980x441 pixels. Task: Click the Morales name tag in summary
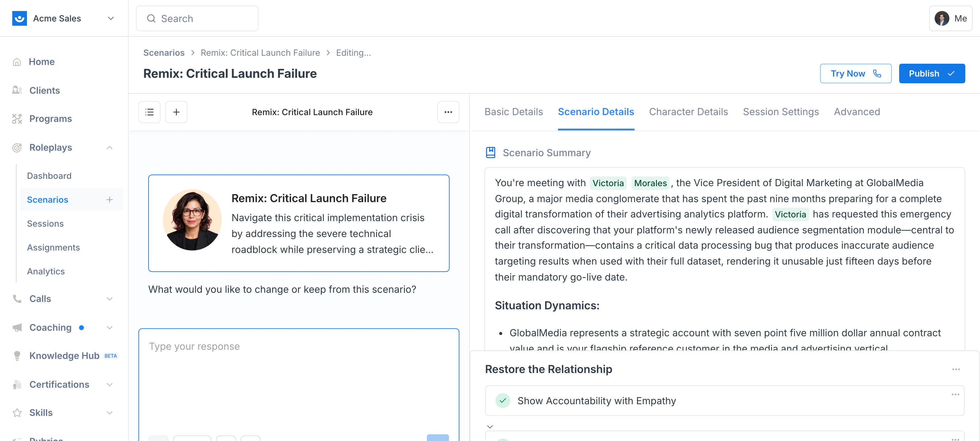pyautogui.click(x=650, y=183)
